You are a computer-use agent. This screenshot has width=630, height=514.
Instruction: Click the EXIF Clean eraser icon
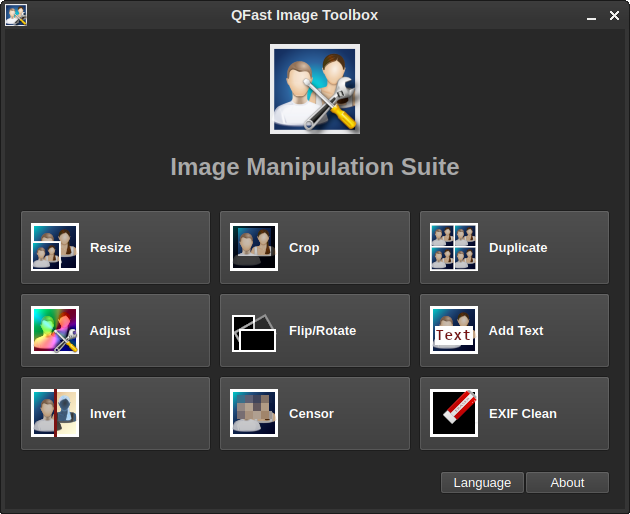[x=454, y=413]
